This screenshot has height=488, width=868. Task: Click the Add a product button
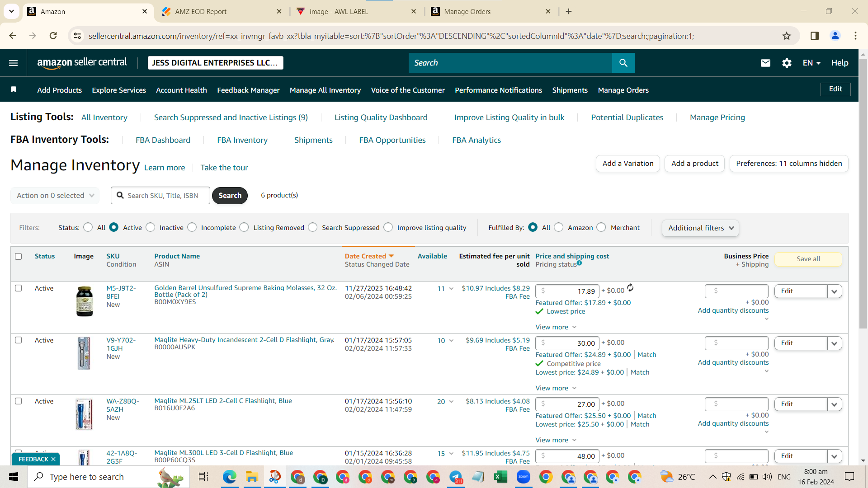coord(695,163)
